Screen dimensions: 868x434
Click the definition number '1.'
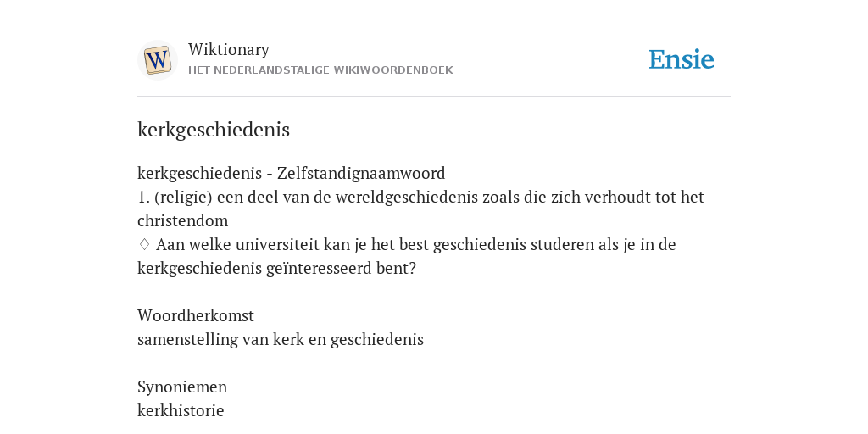tap(144, 197)
